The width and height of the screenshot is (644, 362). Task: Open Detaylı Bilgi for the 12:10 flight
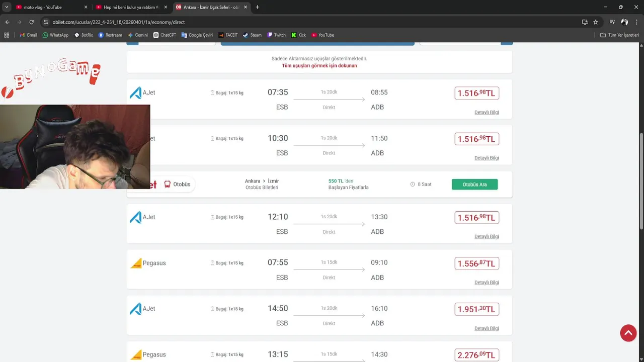[x=487, y=236]
